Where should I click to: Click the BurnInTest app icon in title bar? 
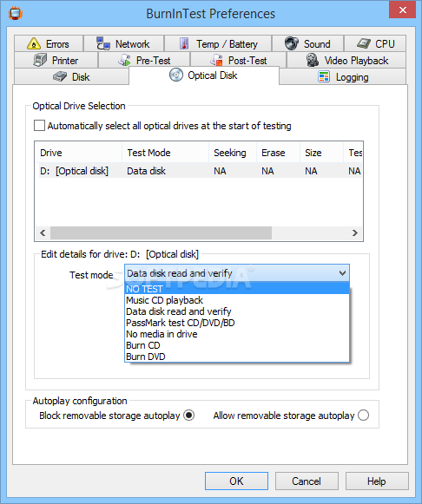pos(15,14)
